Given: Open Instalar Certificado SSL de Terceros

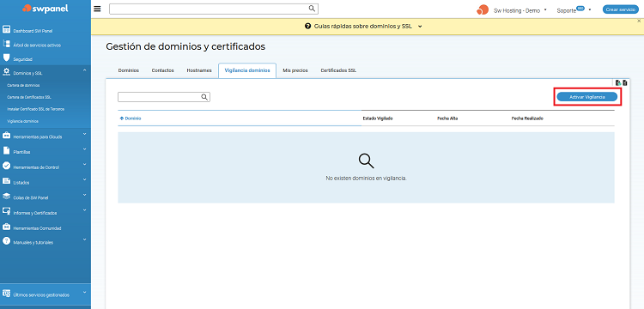Looking at the screenshot, I should tap(36, 109).
